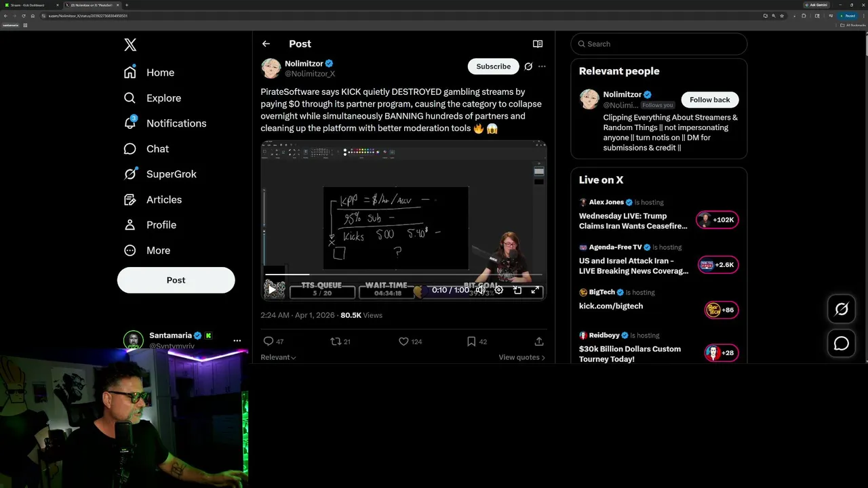The height and width of the screenshot is (488, 868).
Task: Click the Paused profile button
Action: [x=848, y=16]
